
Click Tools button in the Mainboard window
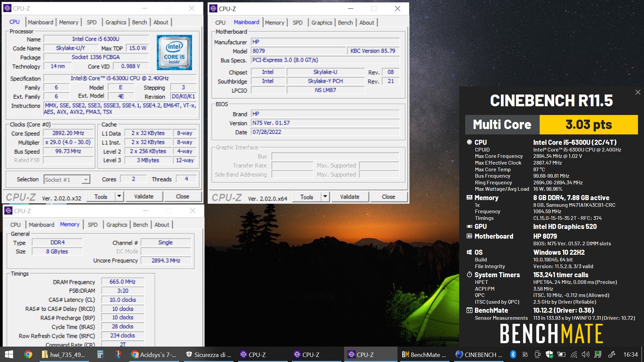click(307, 197)
